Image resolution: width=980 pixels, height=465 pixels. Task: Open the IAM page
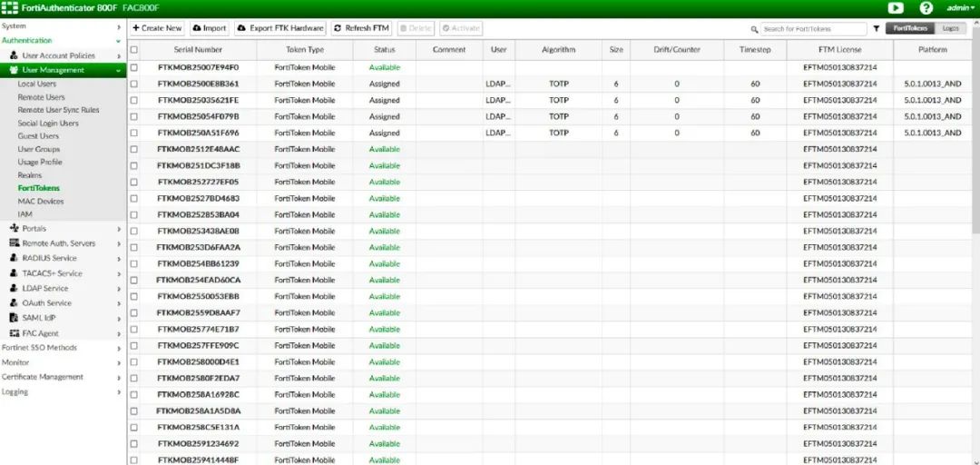tap(25, 214)
